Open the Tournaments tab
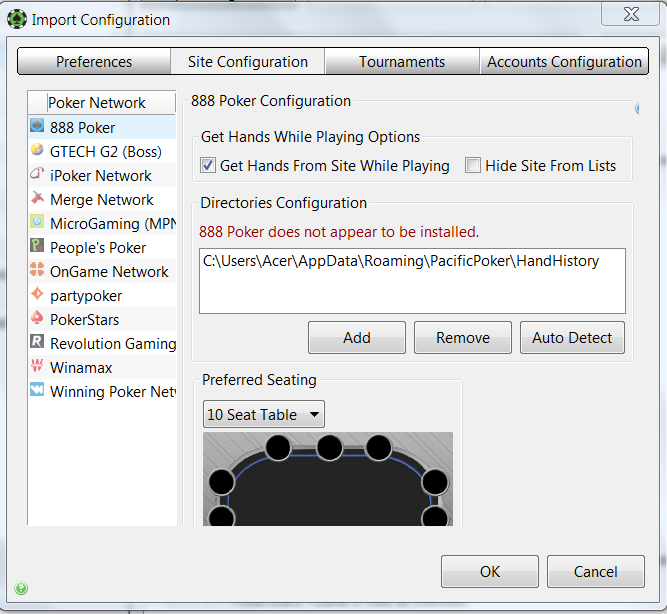This screenshot has width=667, height=614. pos(402,62)
